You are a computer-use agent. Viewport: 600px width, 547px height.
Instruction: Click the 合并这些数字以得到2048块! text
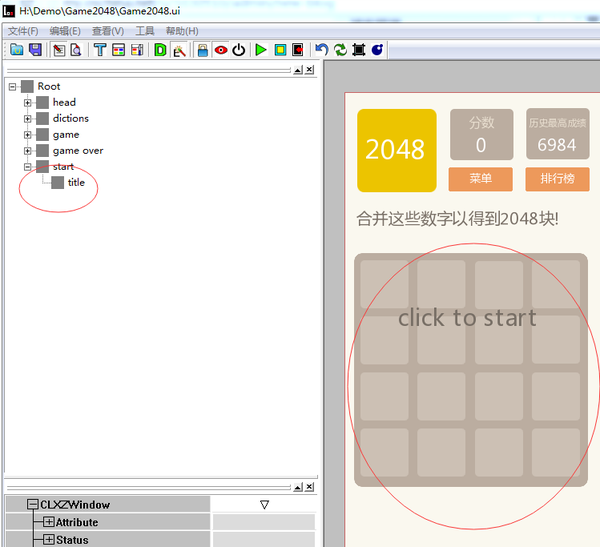457,219
